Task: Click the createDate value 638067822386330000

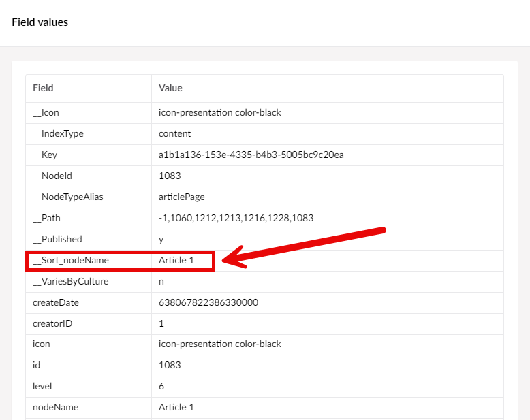Action: [x=208, y=302]
